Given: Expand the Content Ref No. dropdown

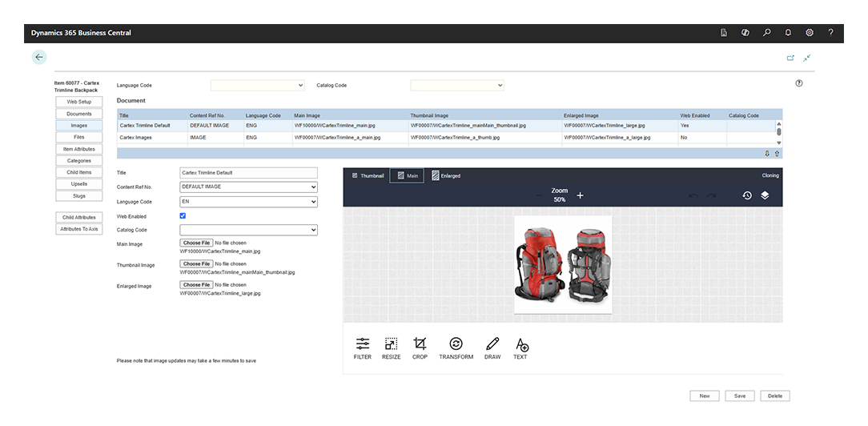Looking at the screenshot, I should point(248,187).
